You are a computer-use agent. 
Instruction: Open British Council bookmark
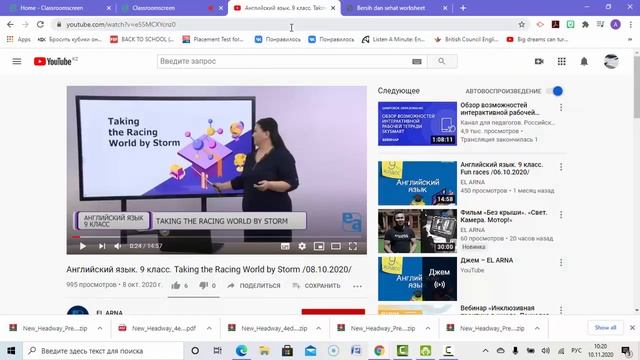[x=466, y=40]
